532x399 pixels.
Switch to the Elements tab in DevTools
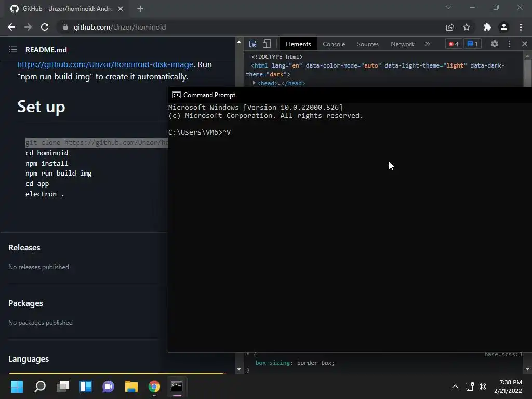298,44
